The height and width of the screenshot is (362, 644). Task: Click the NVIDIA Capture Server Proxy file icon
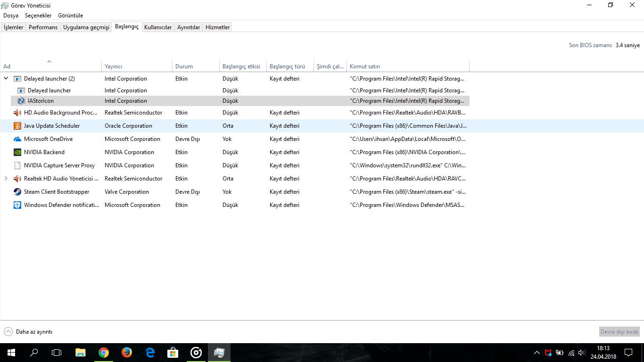pos(17,165)
